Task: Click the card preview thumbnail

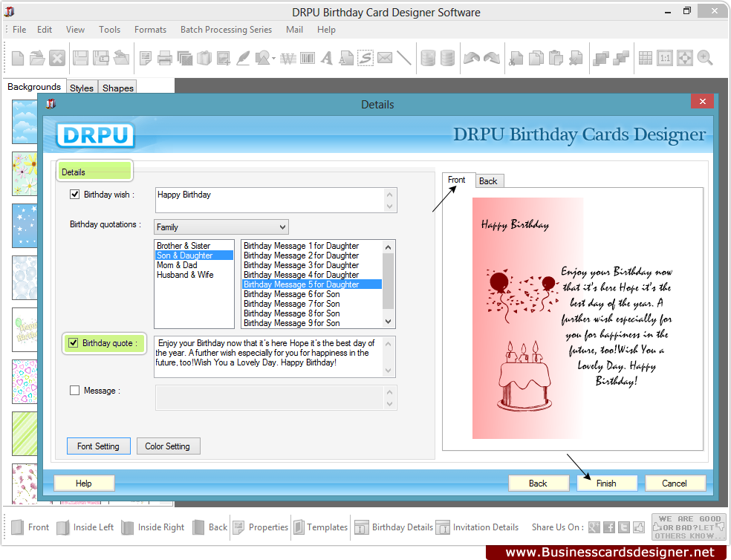Action: 571,318
